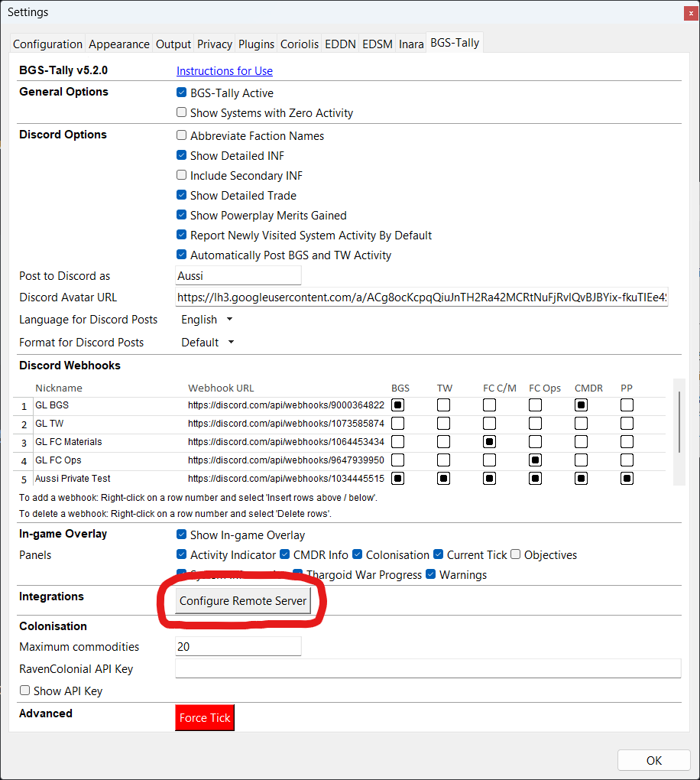
Task: Click the GL FC Ops webhook URL cell
Action: point(287,460)
